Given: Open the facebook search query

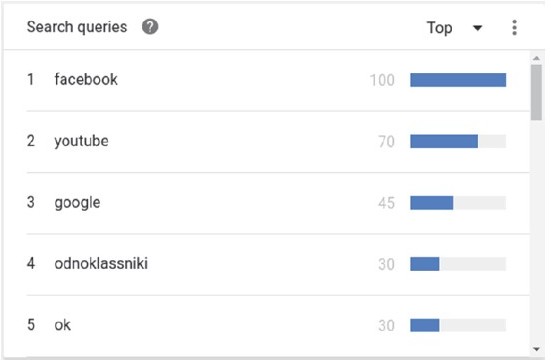Looking at the screenshot, I should [x=86, y=79].
